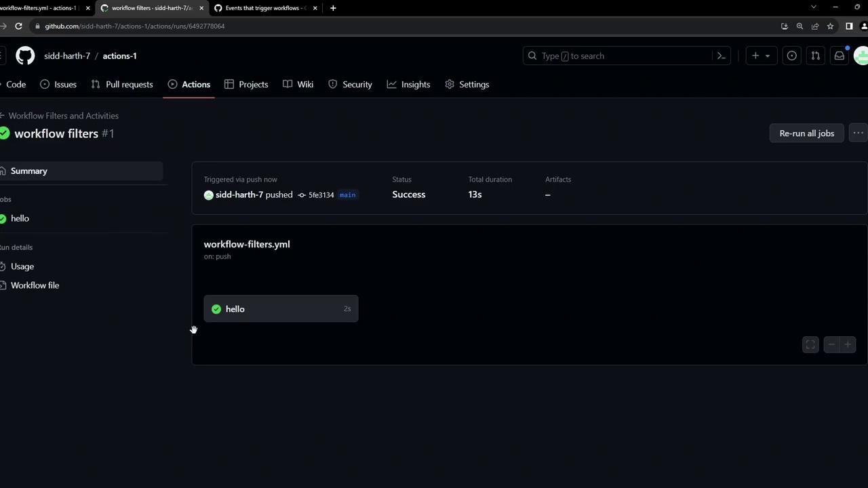This screenshot has height=488, width=868.
Task: Open the notifications inbox icon
Action: pyautogui.click(x=839, y=56)
